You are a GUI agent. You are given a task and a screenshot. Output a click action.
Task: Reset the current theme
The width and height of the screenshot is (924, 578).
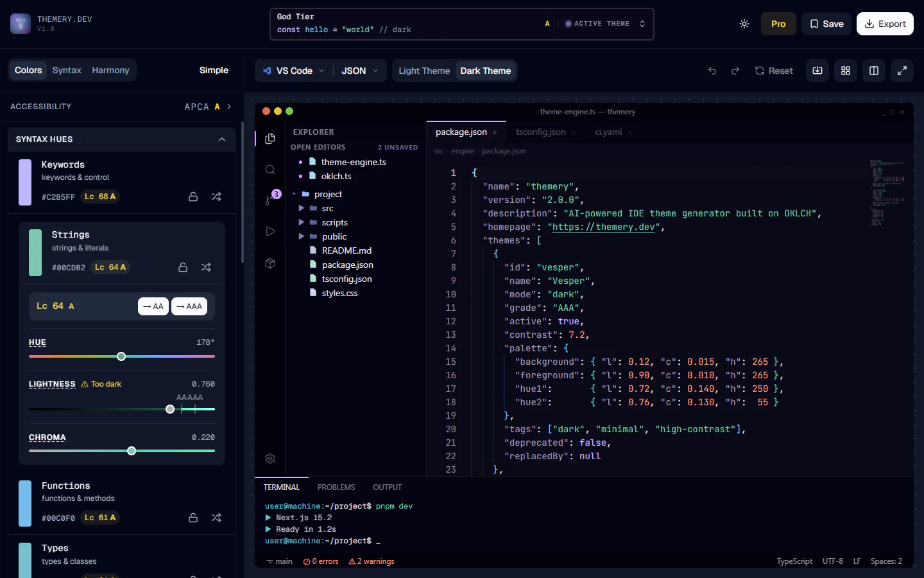[x=774, y=71]
